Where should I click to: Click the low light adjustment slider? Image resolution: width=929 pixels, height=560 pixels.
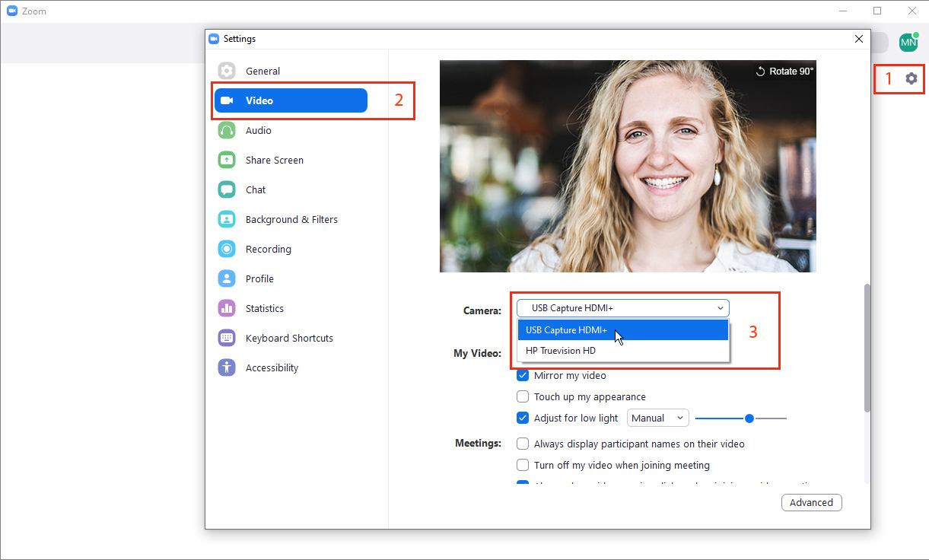[x=749, y=418]
